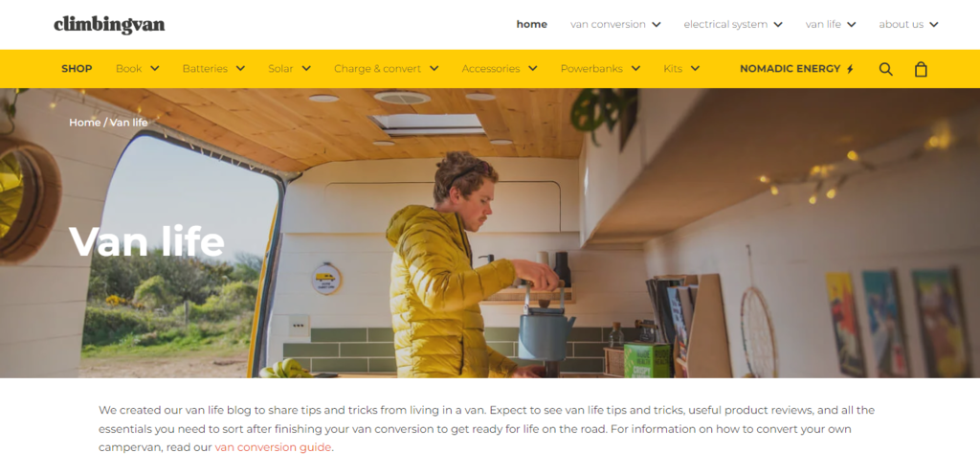Screen dimensions: 980x475
Task: Expand the electrical system chevron
Action: pyautogui.click(x=778, y=24)
